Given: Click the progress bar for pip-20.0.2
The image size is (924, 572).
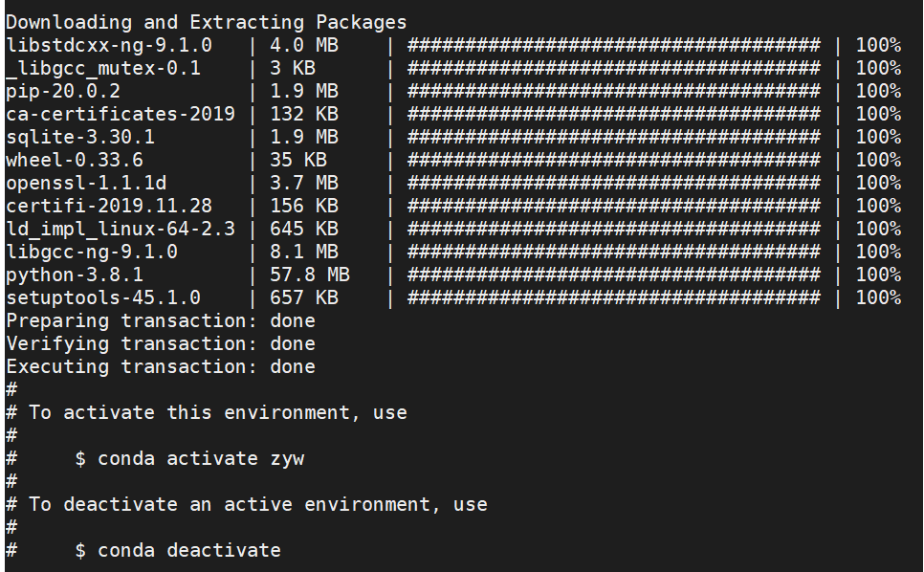Looking at the screenshot, I should coord(613,91).
